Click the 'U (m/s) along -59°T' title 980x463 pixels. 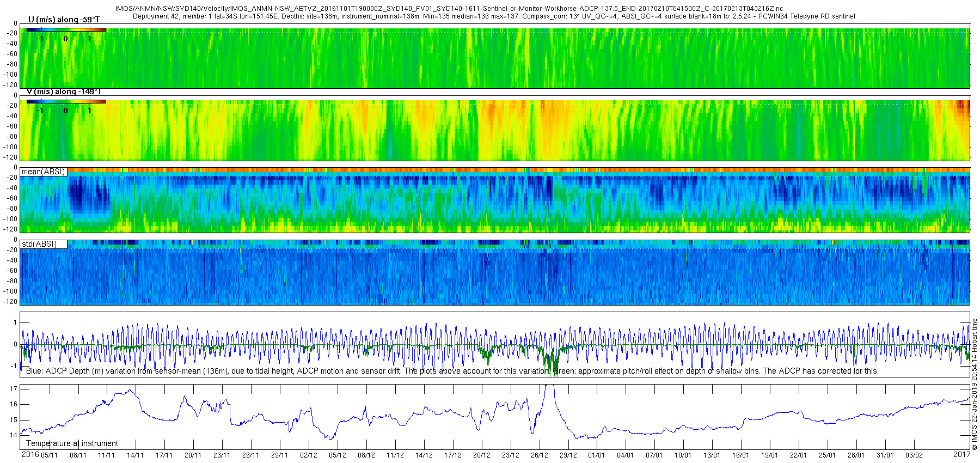pyautogui.click(x=64, y=20)
